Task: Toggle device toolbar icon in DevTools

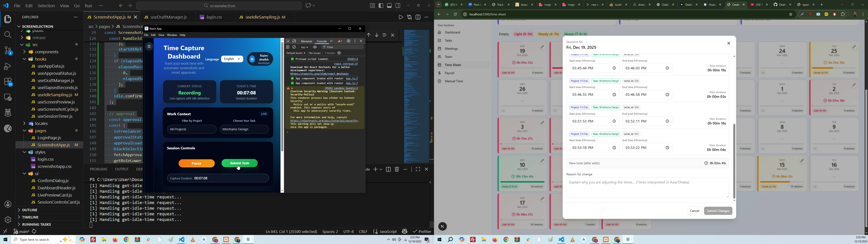Action: (294, 41)
